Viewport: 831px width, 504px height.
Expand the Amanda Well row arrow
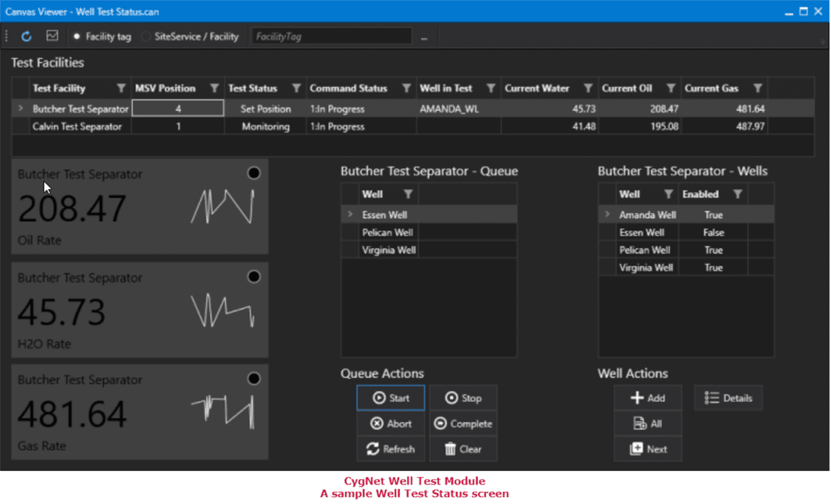coord(607,214)
